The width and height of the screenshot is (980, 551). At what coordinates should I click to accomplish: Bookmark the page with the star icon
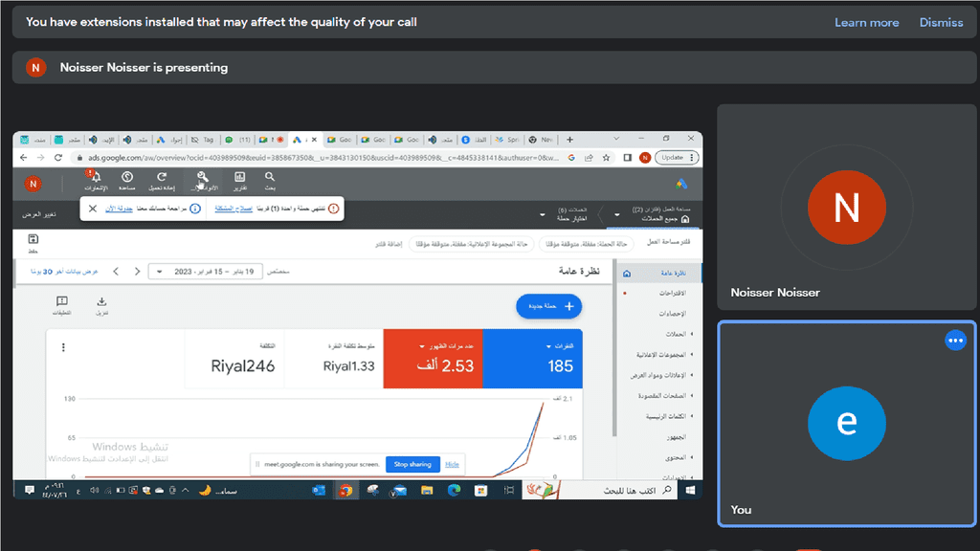(x=606, y=158)
